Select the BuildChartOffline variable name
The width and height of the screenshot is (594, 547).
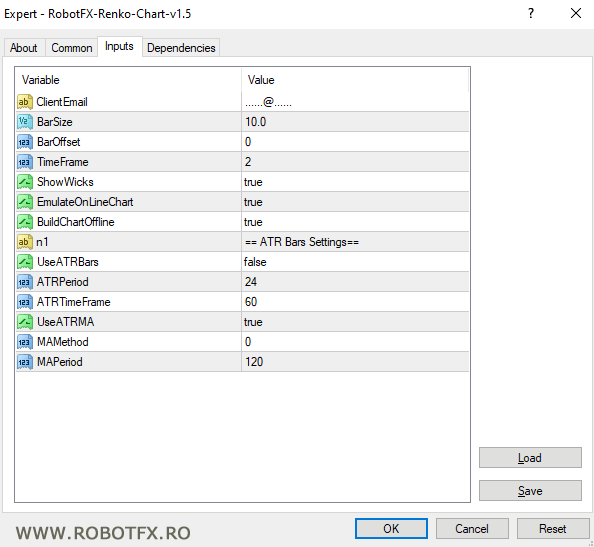point(75,222)
